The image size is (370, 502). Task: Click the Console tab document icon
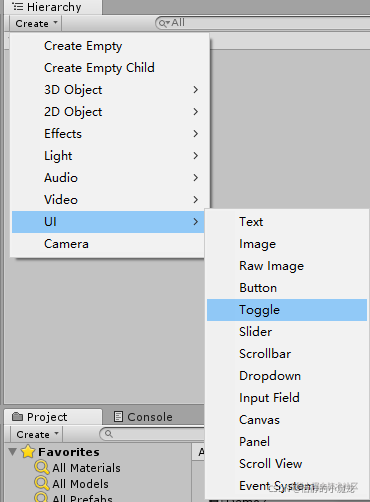point(118,417)
